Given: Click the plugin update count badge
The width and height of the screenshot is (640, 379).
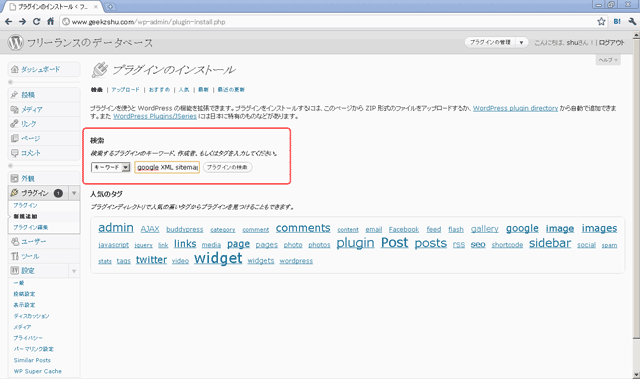Looking at the screenshot, I should click(x=58, y=193).
